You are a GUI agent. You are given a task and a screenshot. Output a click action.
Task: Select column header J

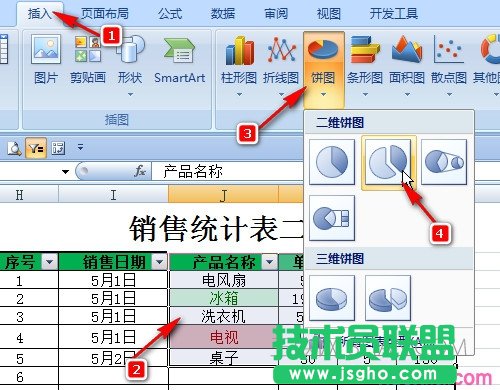pos(223,195)
